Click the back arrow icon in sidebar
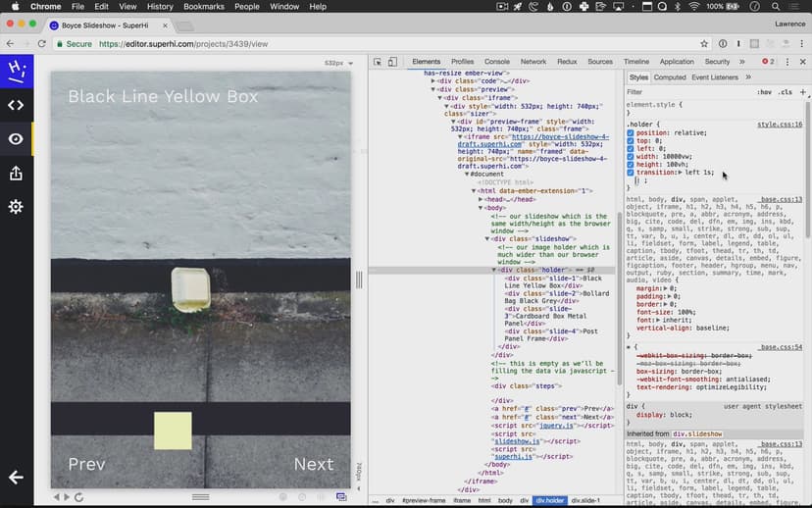Viewport: 812px width, 508px height. [16, 478]
